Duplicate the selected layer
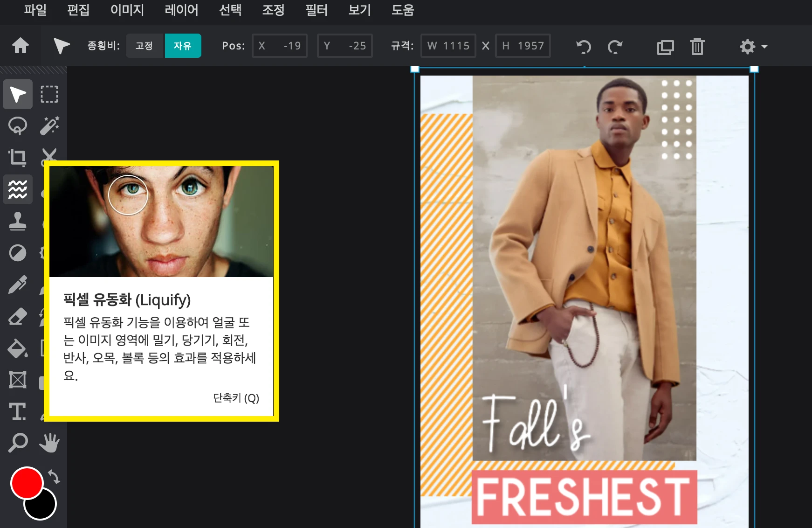Screen dimensions: 812x528 tap(665, 47)
